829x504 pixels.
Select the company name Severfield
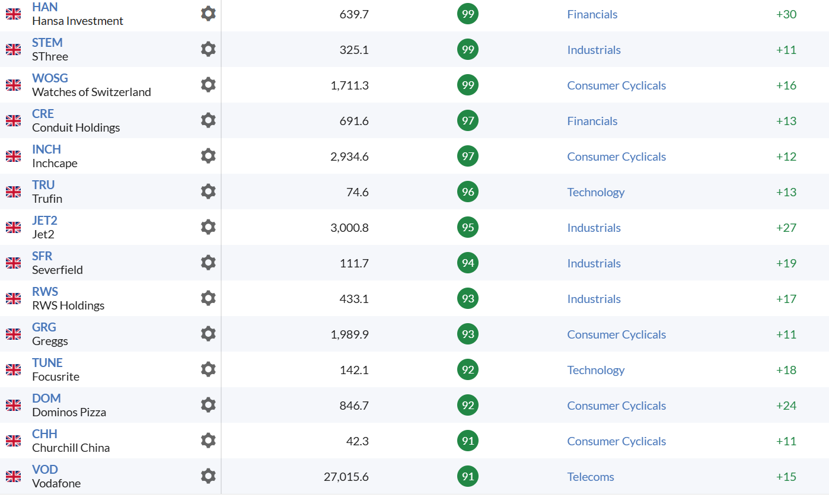pos(58,270)
